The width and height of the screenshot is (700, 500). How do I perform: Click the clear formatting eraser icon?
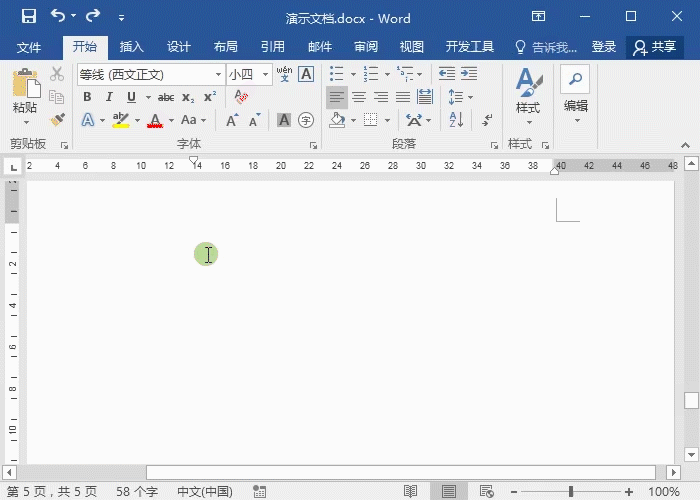(x=240, y=97)
